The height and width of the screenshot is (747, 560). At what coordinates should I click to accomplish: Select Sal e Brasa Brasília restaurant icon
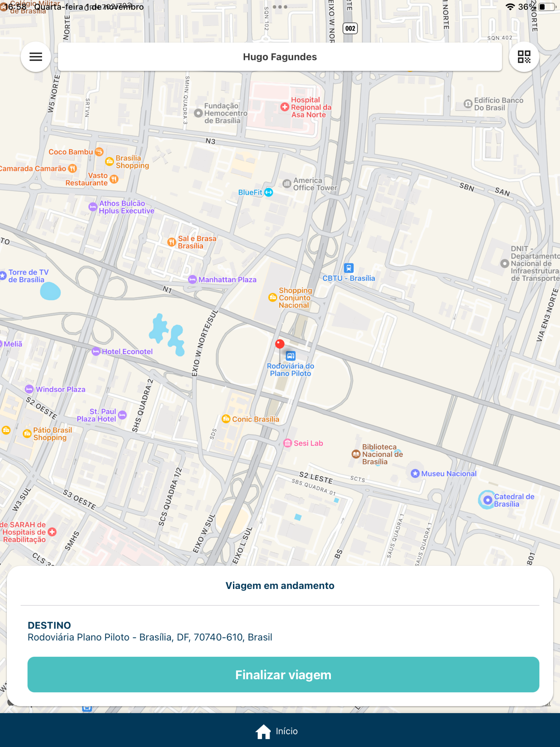point(171,242)
